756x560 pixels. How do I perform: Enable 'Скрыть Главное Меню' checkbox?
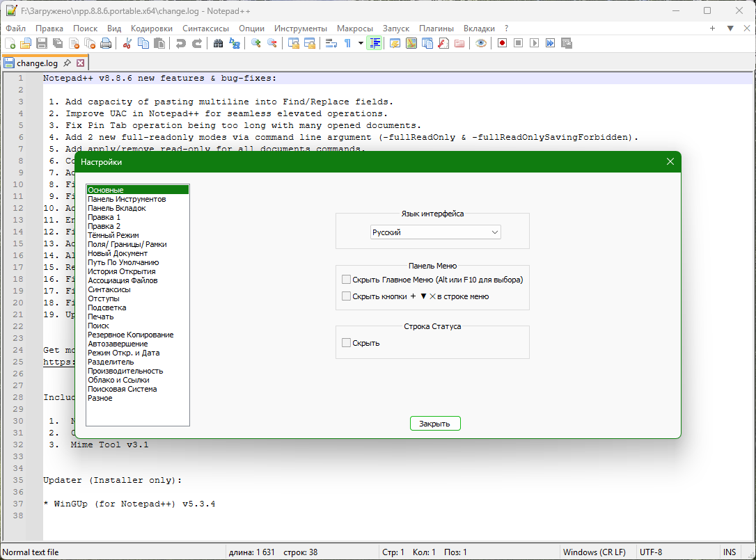click(x=346, y=280)
